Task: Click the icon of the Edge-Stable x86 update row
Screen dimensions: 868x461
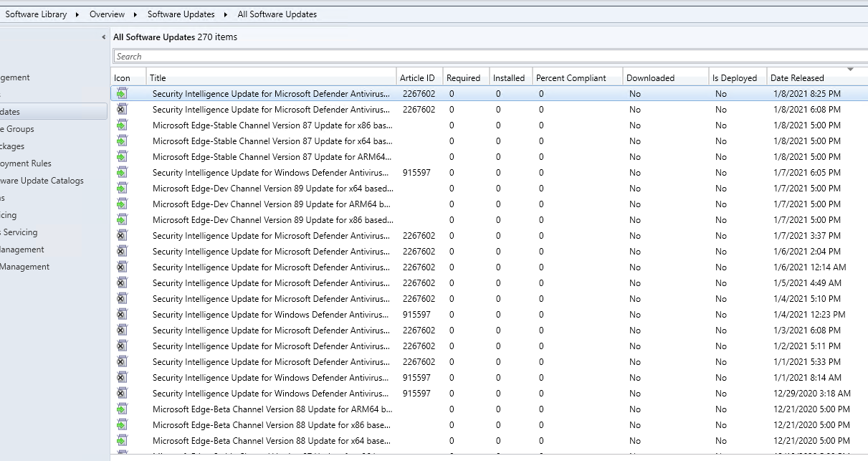Action: [122, 125]
